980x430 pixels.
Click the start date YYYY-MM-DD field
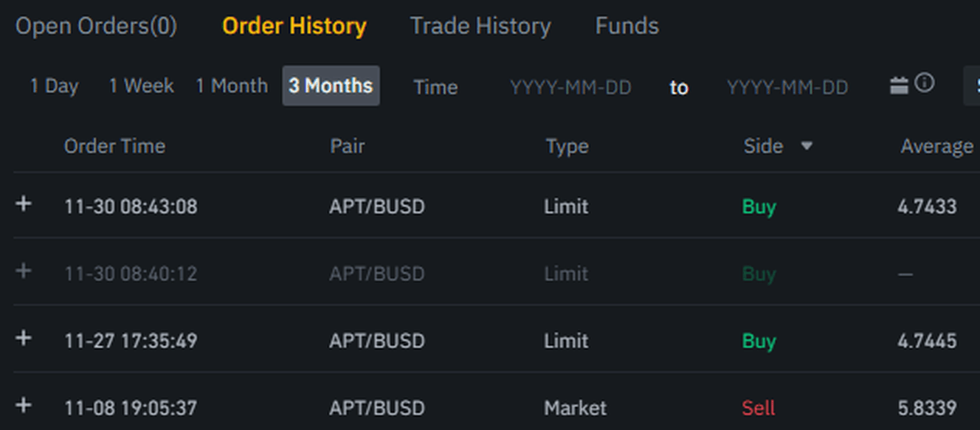570,88
